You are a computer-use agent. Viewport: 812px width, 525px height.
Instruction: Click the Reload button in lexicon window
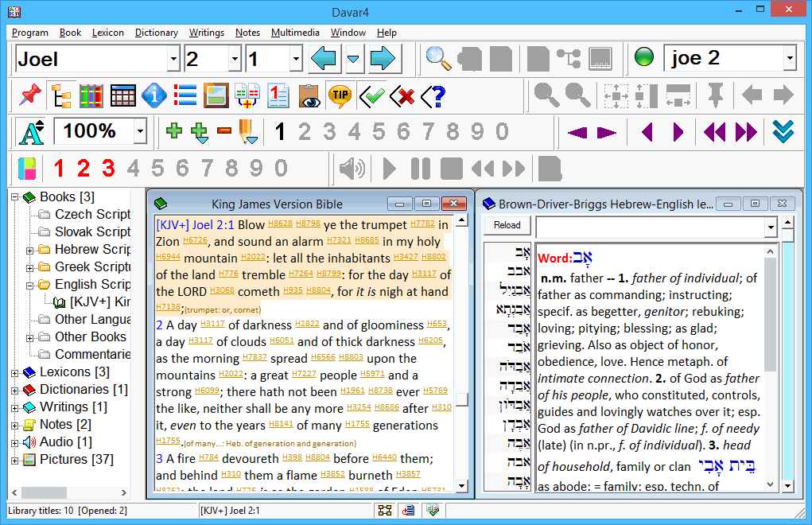[x=507, y=225]
